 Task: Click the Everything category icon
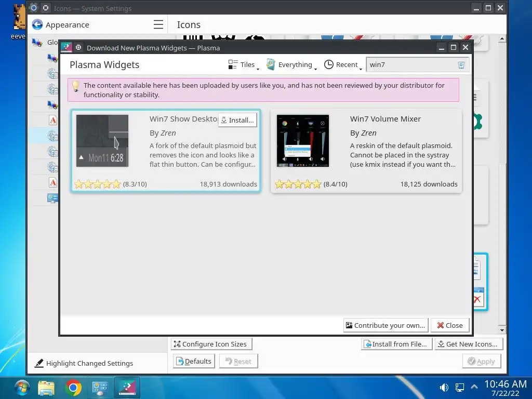coord(270,64)
